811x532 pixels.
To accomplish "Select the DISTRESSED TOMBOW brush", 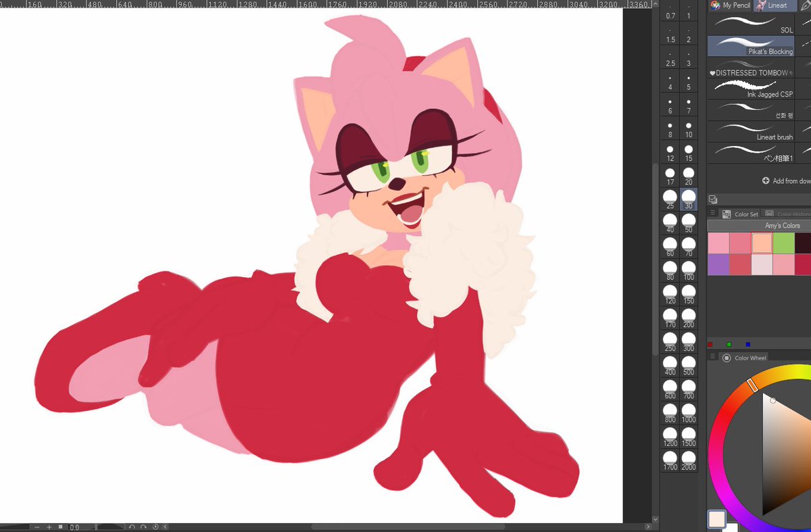I will (x=752, y=68).
